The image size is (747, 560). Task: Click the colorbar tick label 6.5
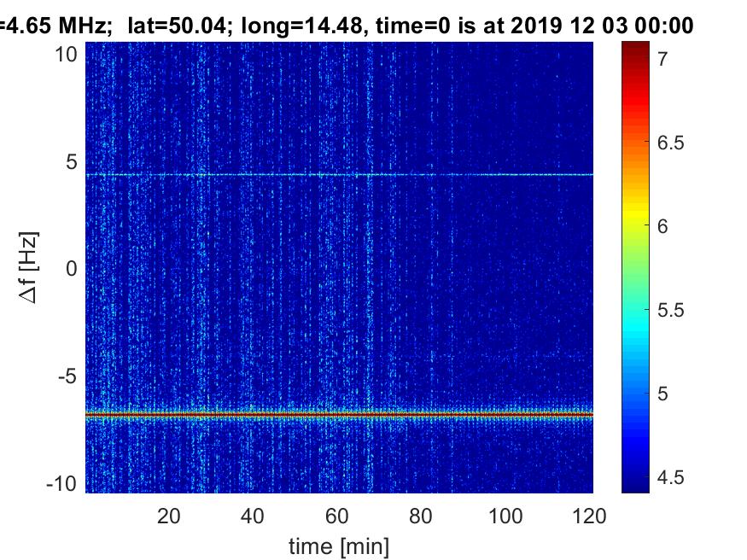tap(671, 143)
